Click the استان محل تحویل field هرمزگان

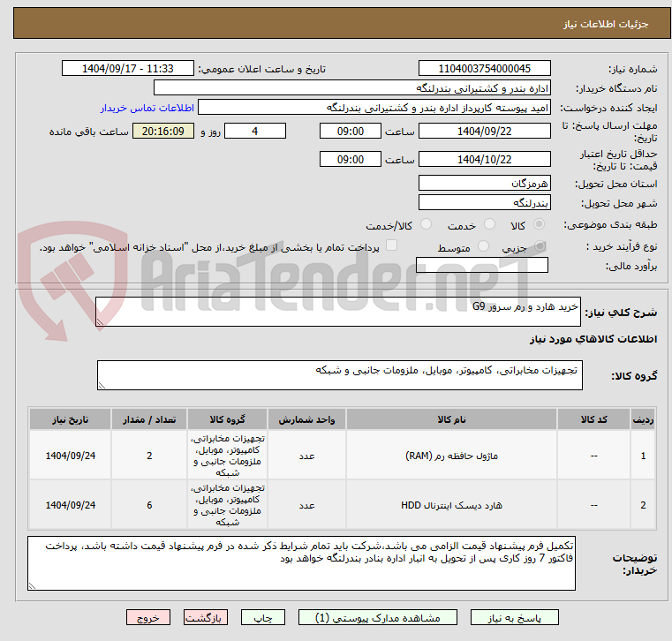click(484, 184)
